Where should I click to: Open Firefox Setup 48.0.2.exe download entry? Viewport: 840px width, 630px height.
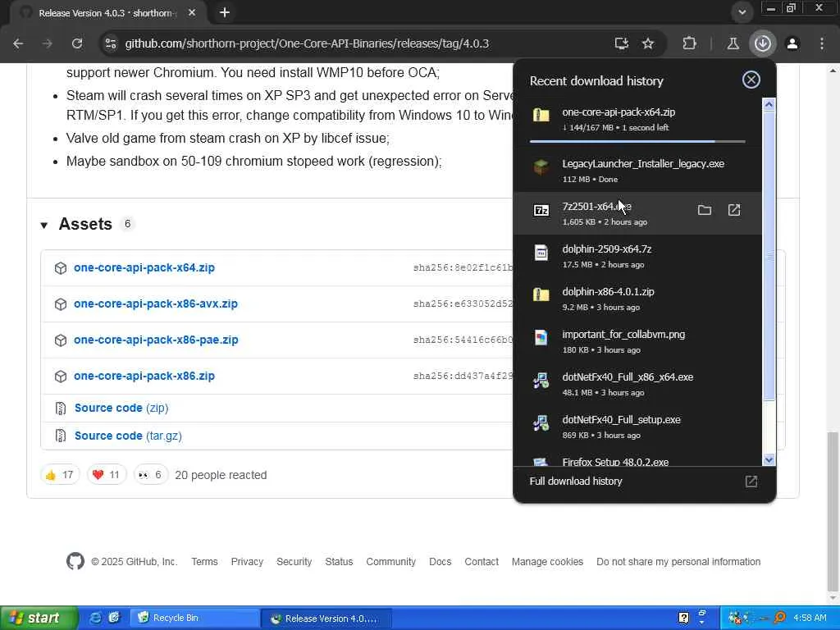pyautogui.click(x=637, y=459)
